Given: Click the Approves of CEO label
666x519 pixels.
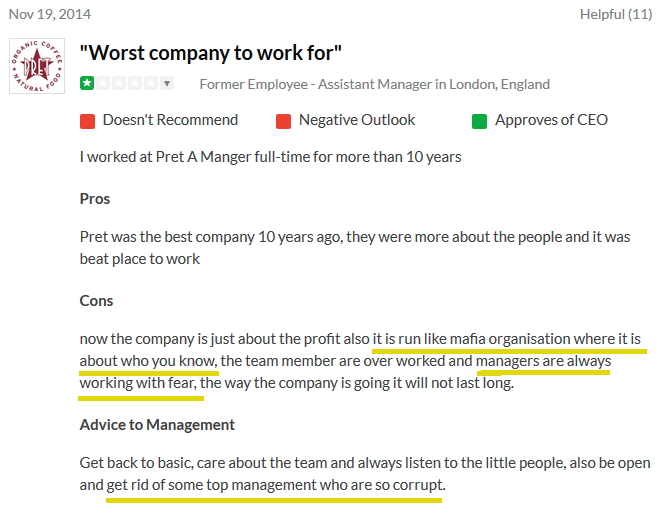Looking at the screenshot, I should [x=551, y=120].
